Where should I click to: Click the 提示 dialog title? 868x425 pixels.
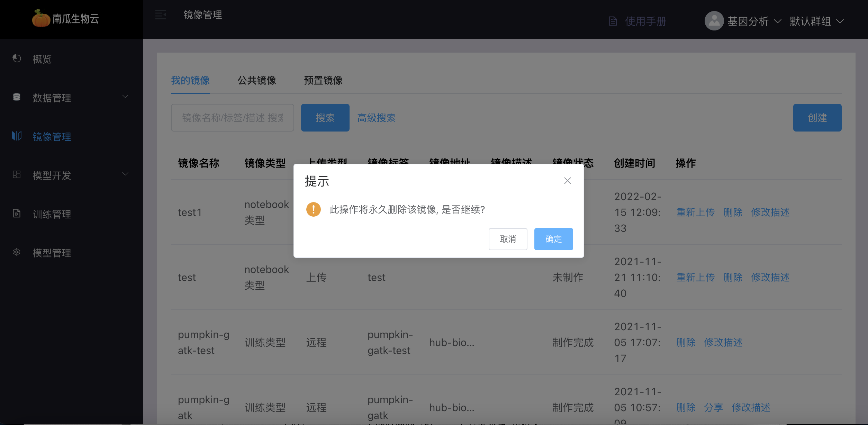coord(317,181)
